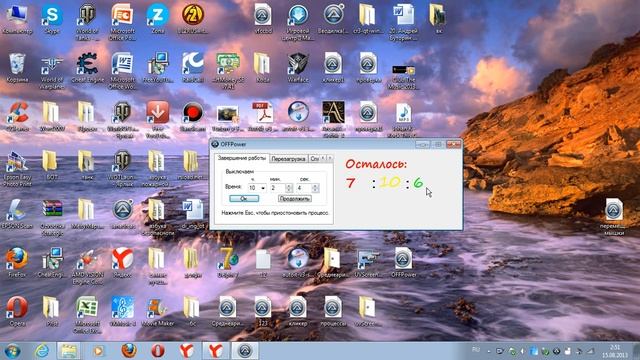Open the UVScreen... desktop shortcut
Viewport: 640px width, 360px height.
pos(367,262)
